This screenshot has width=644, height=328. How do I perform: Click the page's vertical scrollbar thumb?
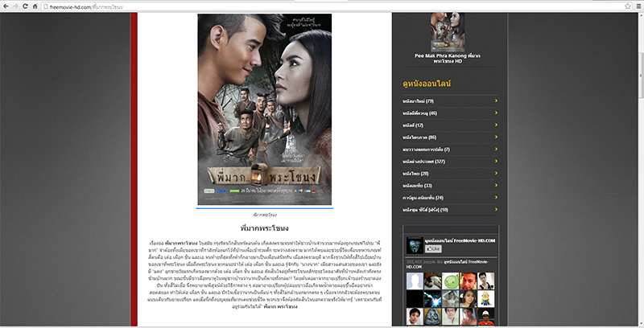point(641,76)
